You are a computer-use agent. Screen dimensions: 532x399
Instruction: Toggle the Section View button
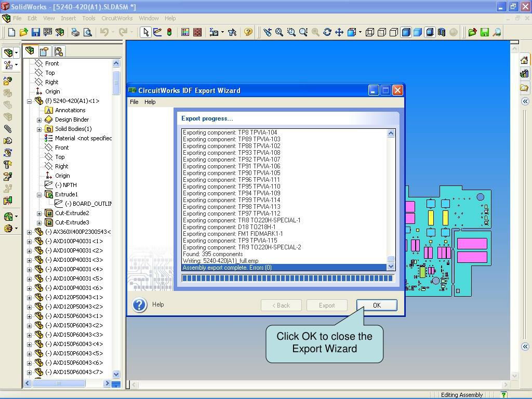click(x=442, y=32)
